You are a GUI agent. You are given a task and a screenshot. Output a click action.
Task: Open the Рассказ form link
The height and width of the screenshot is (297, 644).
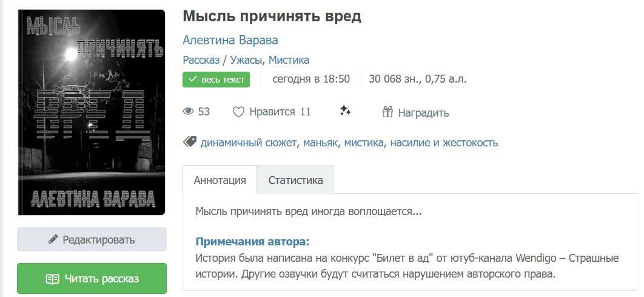[201, 60]
